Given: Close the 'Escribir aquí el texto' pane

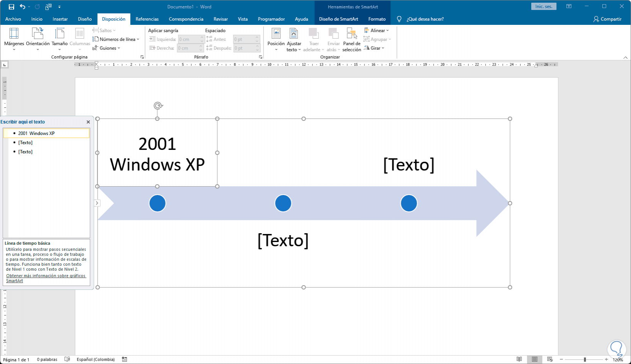Looking at the screenshot, I should [x=88, y=122].
